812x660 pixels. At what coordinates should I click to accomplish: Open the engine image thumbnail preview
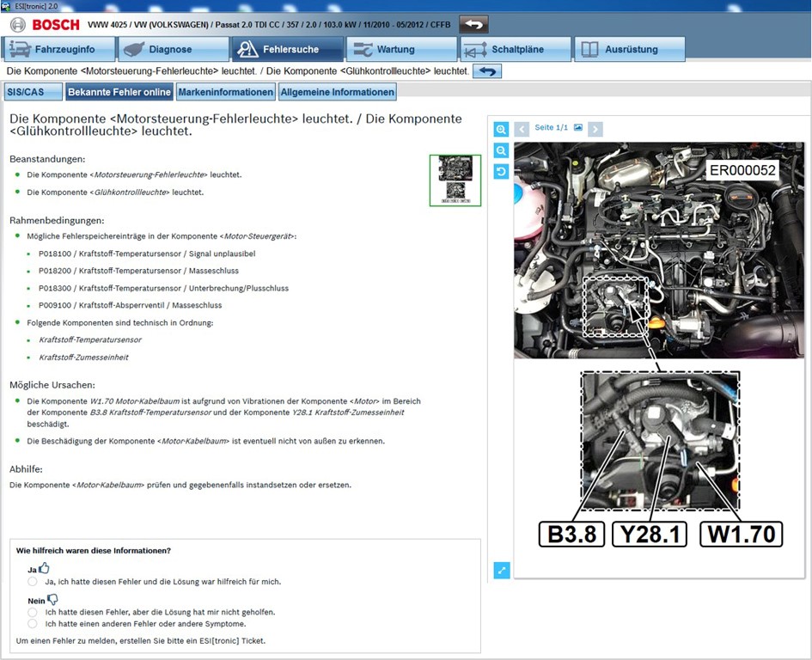(x=455, y=180)
